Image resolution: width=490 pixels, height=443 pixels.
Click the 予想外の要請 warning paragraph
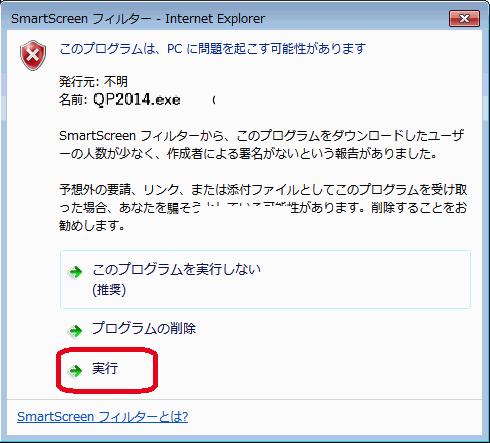point(263,208)
